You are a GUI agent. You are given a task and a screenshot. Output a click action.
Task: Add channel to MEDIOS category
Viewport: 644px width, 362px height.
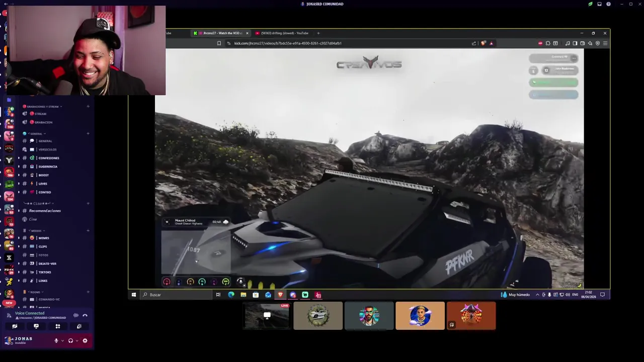coord(88,231)
